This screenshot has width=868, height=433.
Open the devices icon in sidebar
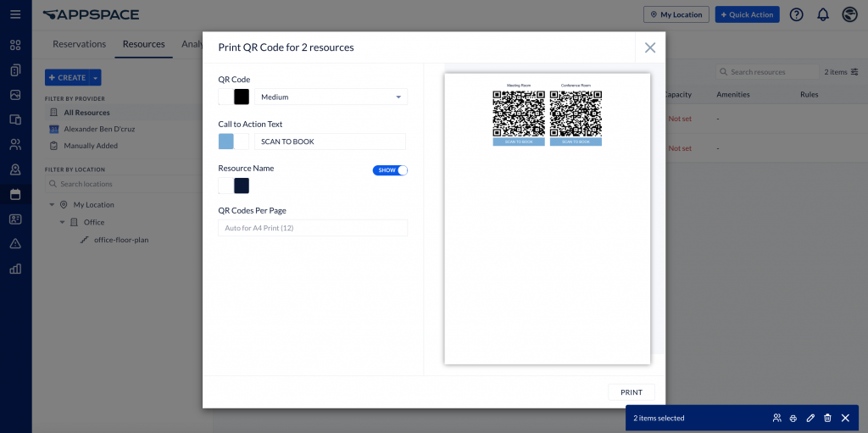click(x=15, y=119)
